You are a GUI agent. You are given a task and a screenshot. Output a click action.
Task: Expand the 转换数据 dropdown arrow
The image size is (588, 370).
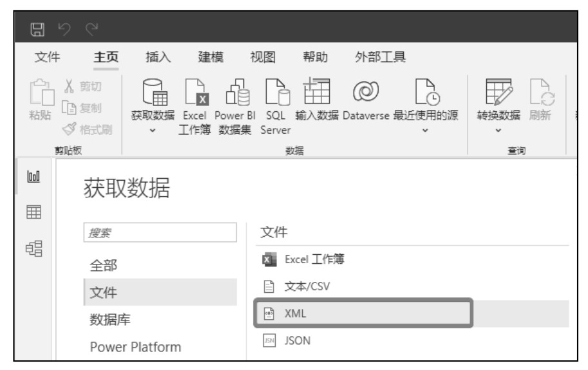(498, 131)
